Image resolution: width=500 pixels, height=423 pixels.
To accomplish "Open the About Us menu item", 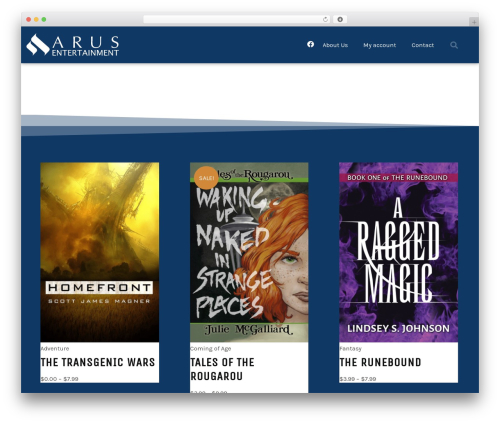I will tap(335, 45).
